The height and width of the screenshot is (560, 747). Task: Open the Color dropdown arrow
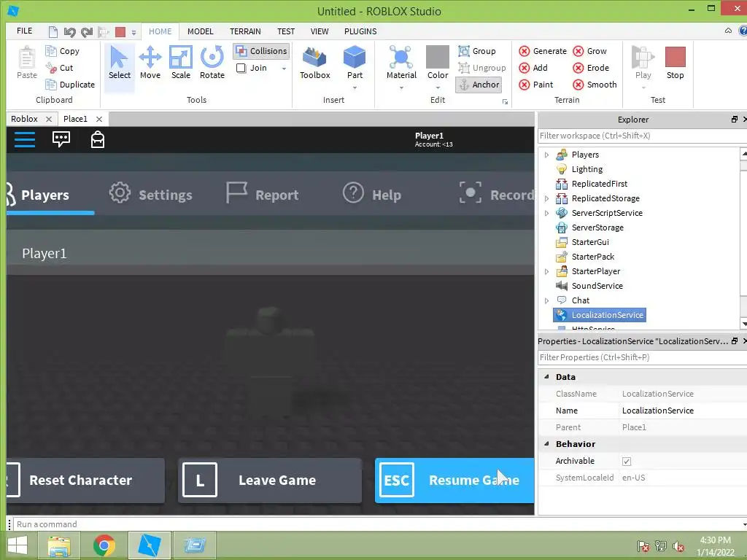click(438, 88)
